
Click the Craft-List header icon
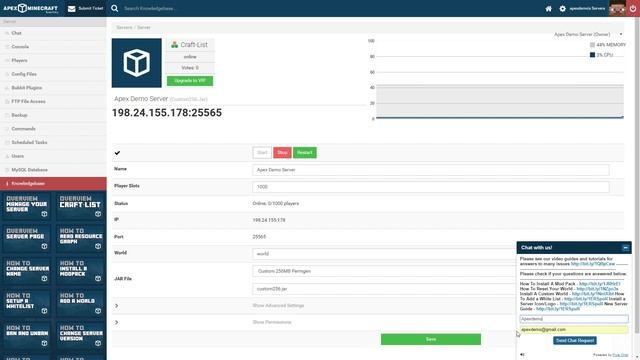175,45
